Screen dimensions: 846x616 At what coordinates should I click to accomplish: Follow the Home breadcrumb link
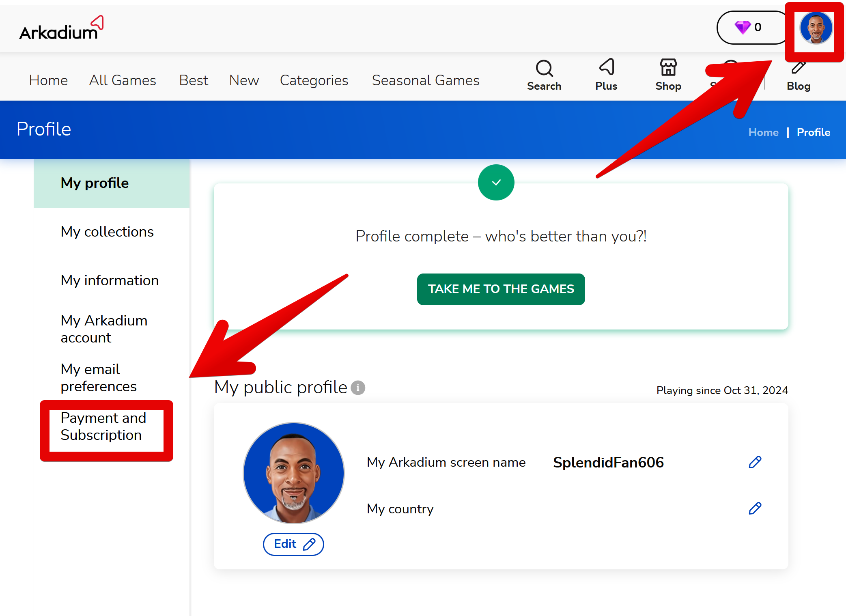coord(763,132)
